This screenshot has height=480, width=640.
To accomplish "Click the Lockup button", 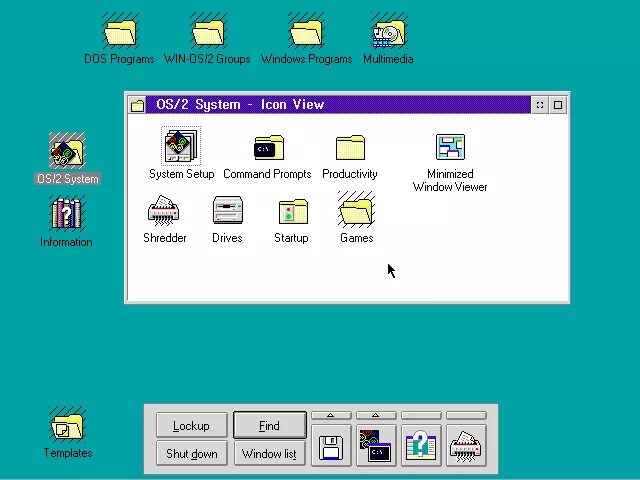I will [x=191, y=425].
